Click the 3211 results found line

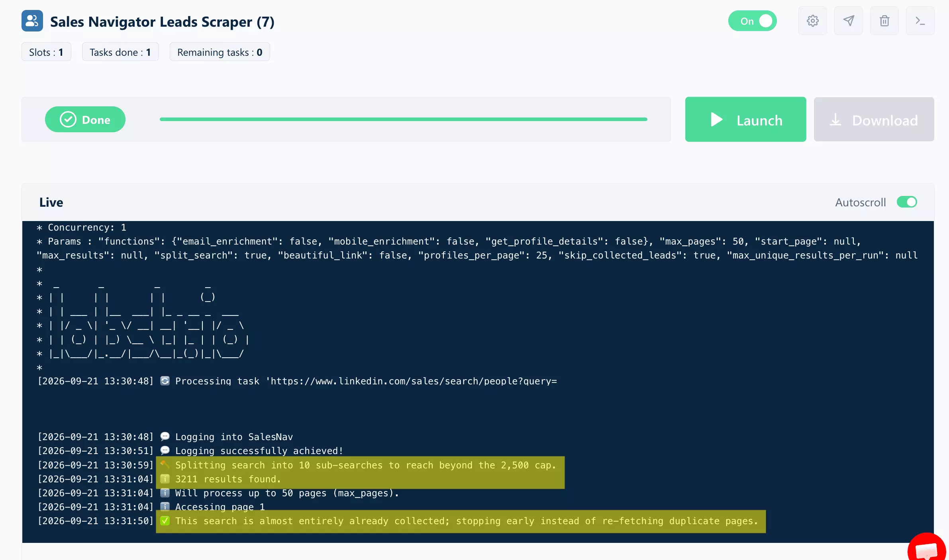point(159,479)
